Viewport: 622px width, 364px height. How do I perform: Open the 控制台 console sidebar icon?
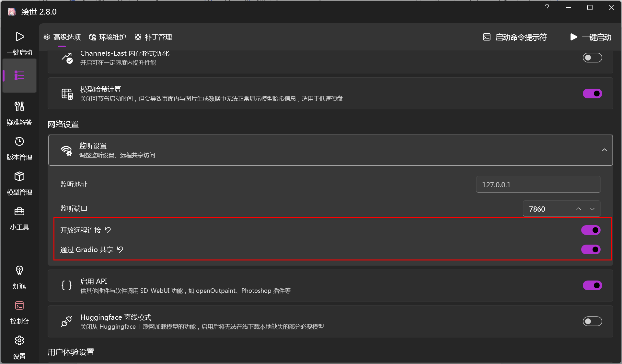click(x=19, y=306)
